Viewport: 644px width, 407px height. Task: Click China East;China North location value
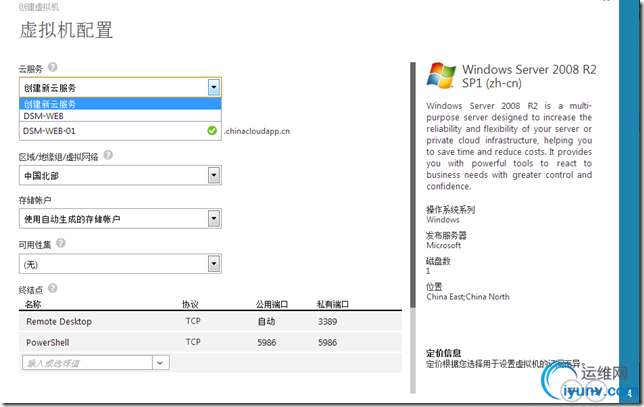tap(468, 297)
